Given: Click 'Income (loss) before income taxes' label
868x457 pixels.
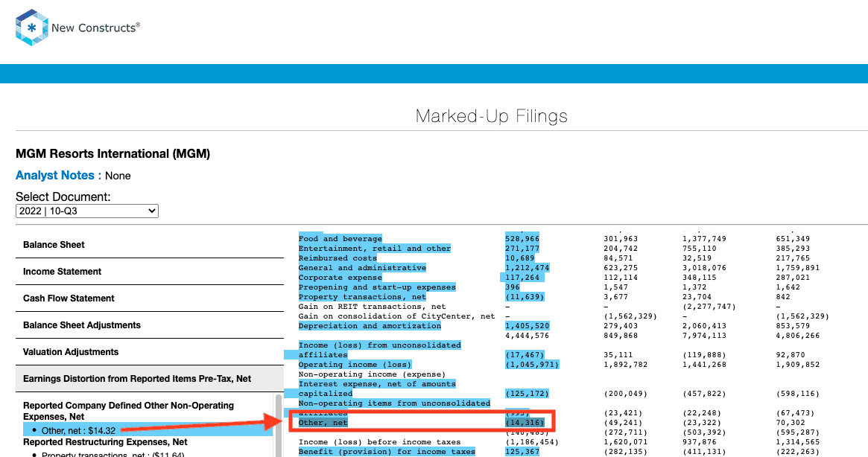Looking at the screenshot, I should (379, 442).
